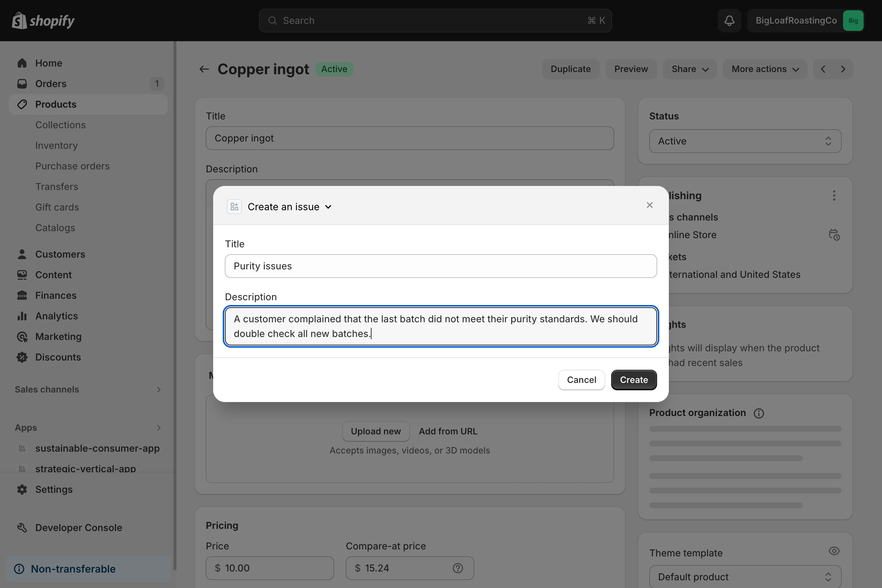This screenshot has width=882, height=588.
Task: Click the app icon in issue dialog header
Action: 234,207
